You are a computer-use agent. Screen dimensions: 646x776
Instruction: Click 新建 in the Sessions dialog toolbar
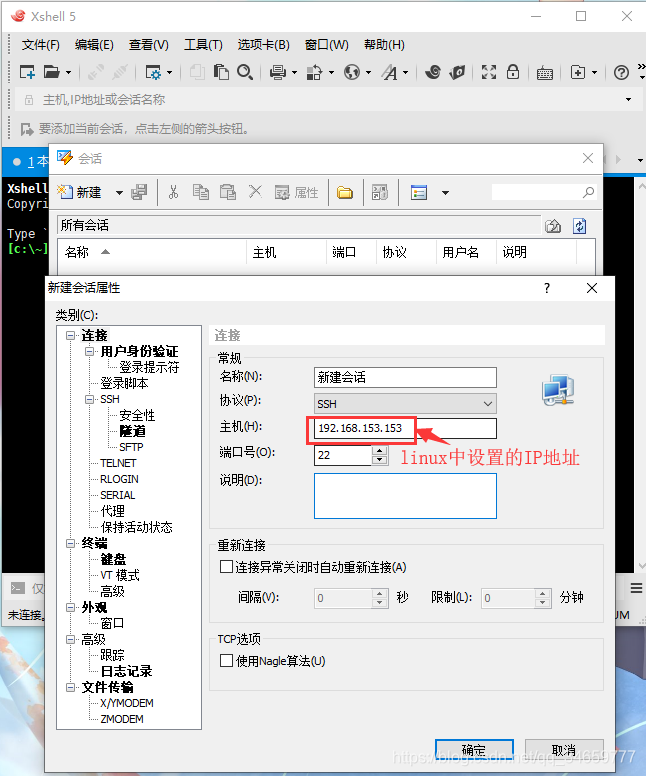(x=79, y=192)
